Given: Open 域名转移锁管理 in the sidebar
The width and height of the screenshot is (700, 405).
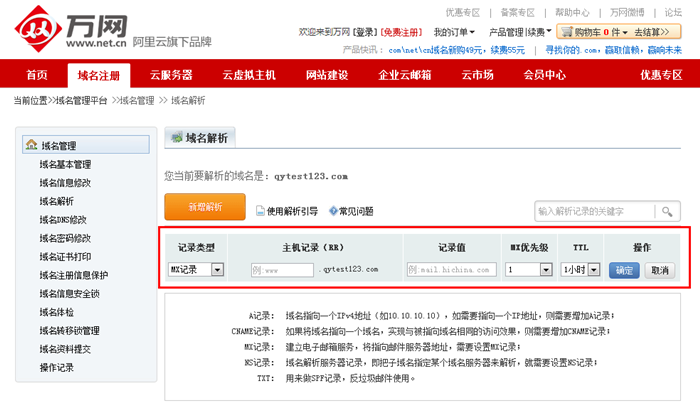Looking at the screenshot, I should (x=70, y=330).
